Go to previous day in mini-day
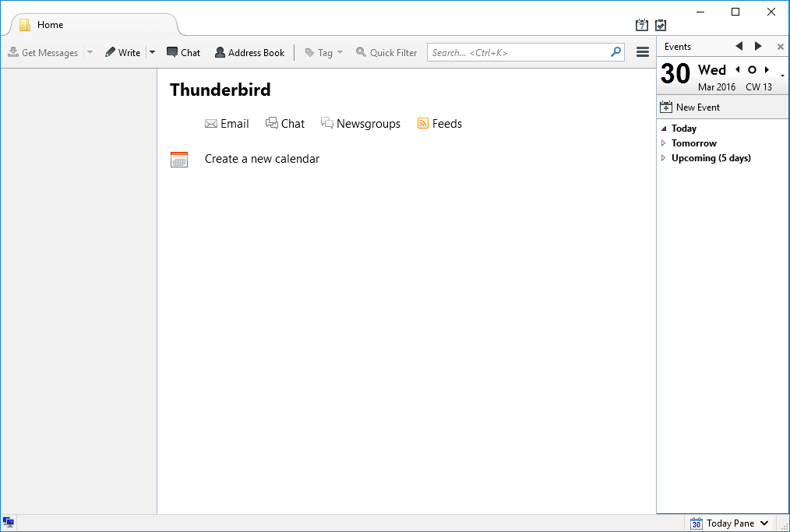790x532 pixels. coord(738,69)
